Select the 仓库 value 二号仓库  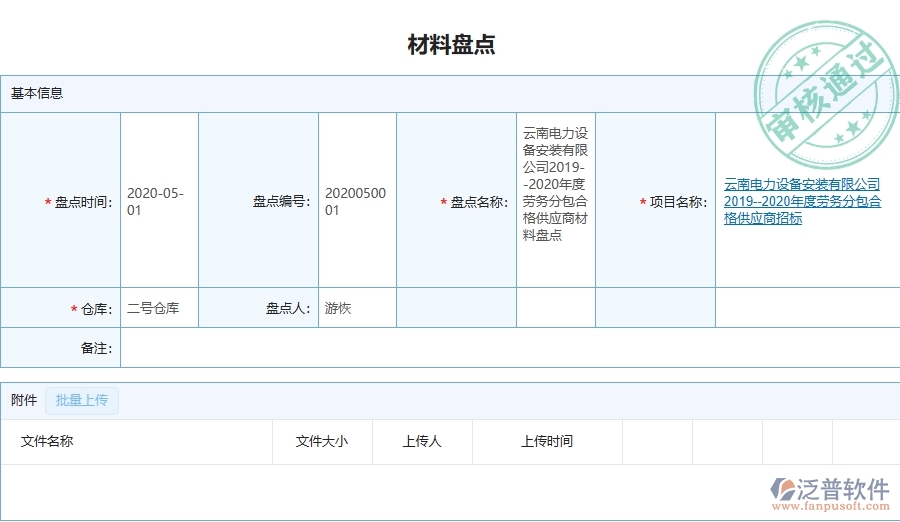pyautogui.click(x=153, y=308)
